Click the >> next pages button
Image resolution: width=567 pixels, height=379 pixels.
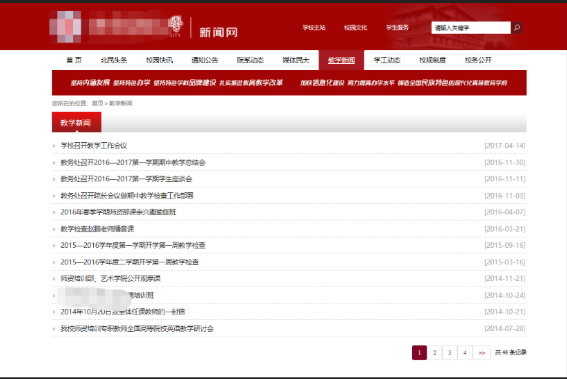[482, 353]
